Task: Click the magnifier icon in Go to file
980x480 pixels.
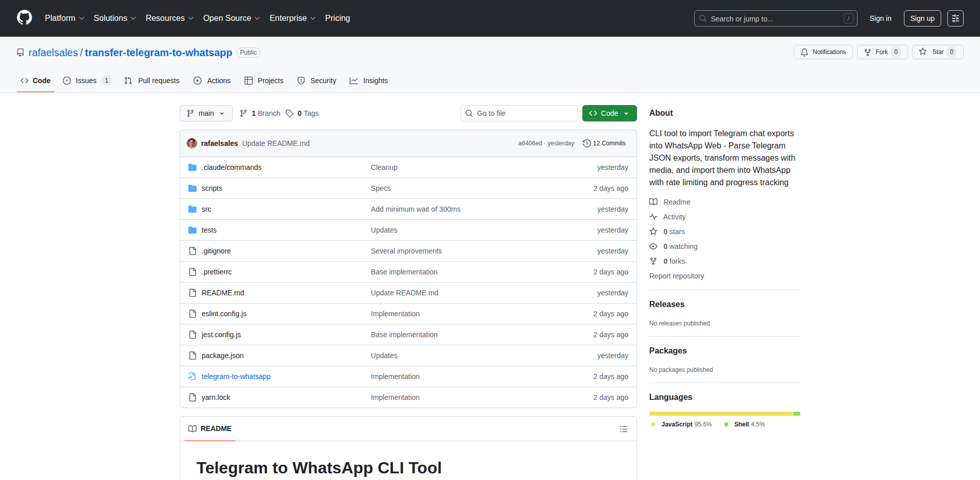Action: pyautogui.click(x=469, y=113)
